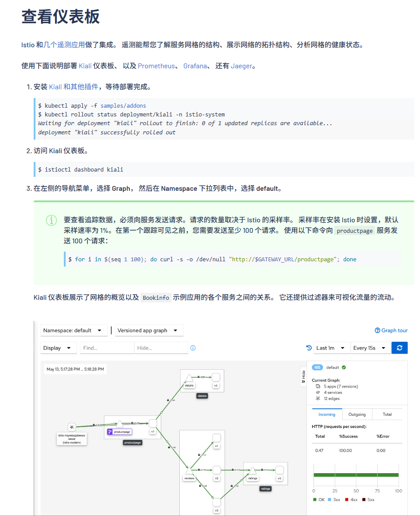Click the 12 edges text
420x516 pixels.
pyautogui.click(x=332, y=399)
